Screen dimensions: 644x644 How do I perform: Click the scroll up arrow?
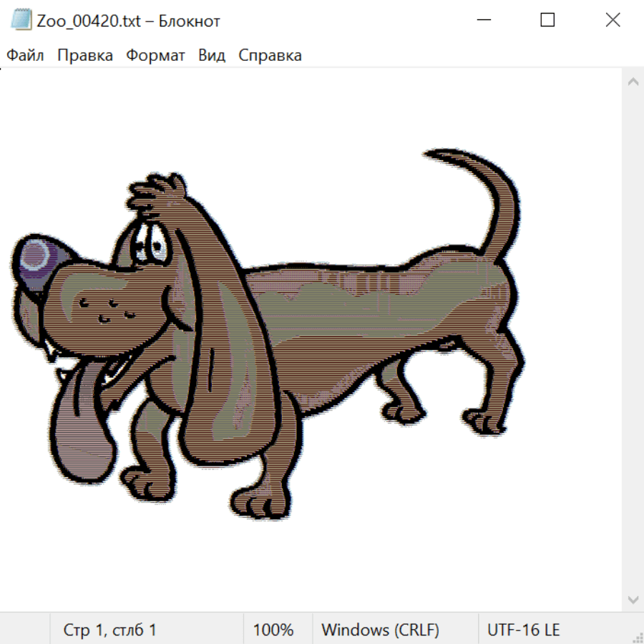(x=633, y=82)
